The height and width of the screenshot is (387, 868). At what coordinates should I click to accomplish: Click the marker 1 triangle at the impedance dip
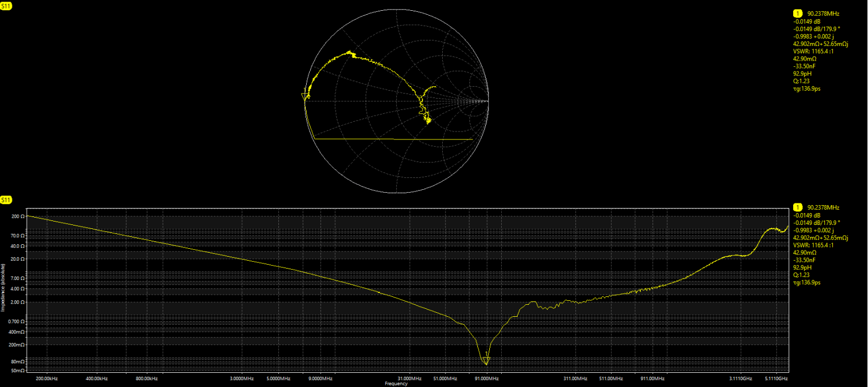[x=486, y=360]
